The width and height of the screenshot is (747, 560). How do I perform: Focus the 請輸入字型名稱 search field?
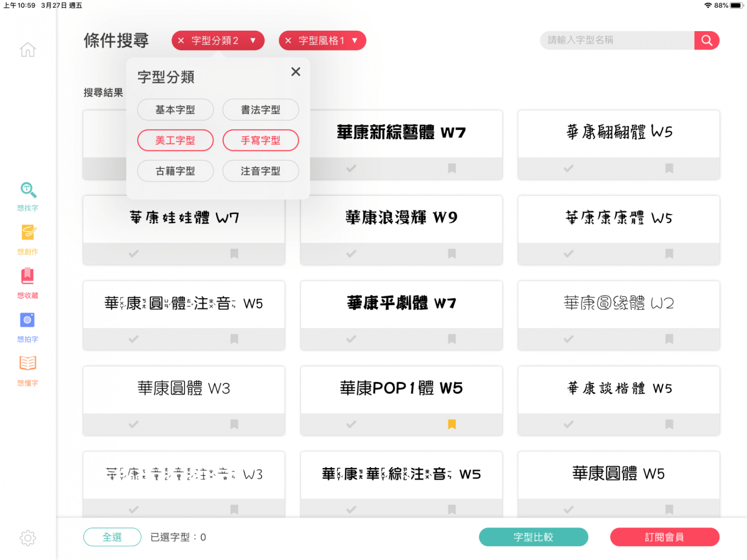(x=617, y=40)
